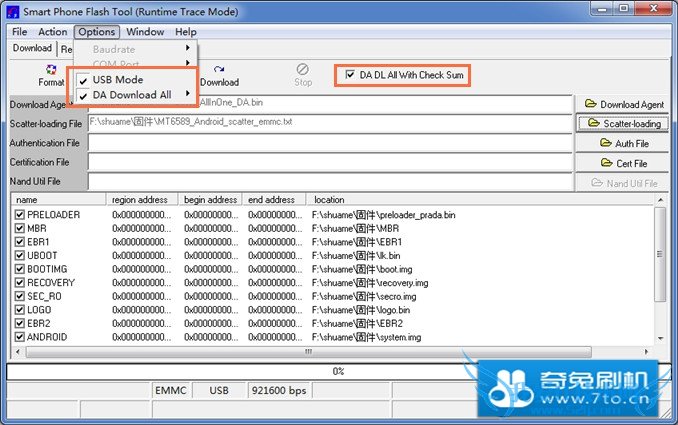Click the 921600 bps status bar entry
This screenshot has height=425, width=678.
pos(279,390)
